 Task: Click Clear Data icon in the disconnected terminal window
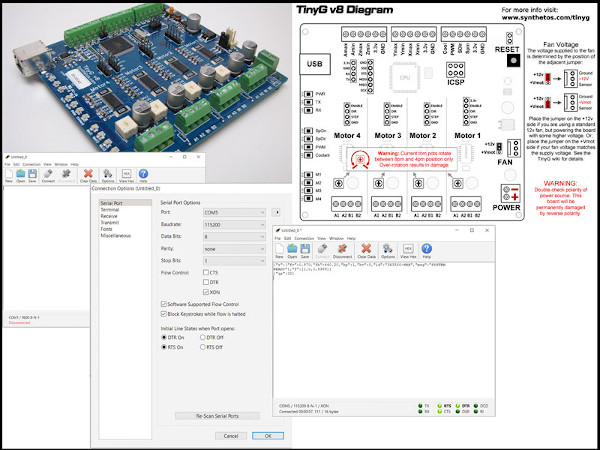[88, 175]
